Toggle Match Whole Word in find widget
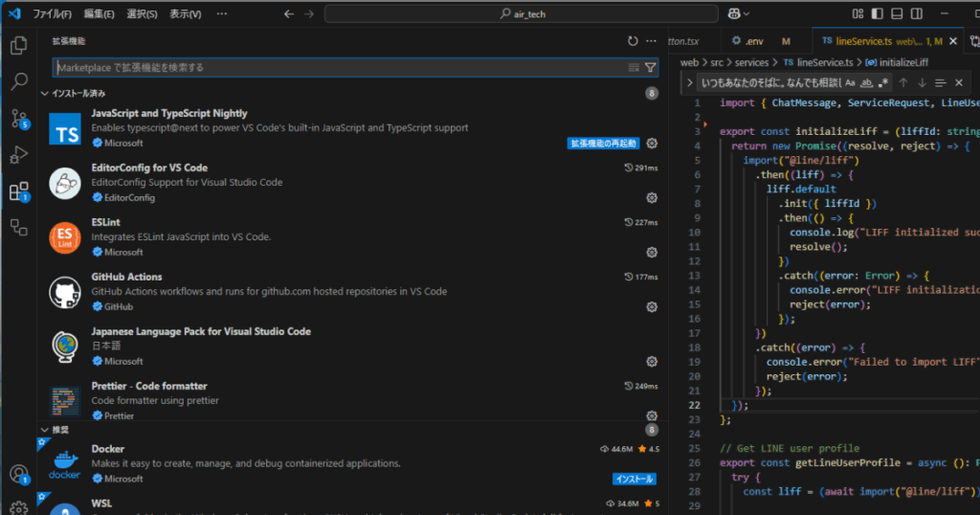The image size is (980, 515). pos(866,82)
